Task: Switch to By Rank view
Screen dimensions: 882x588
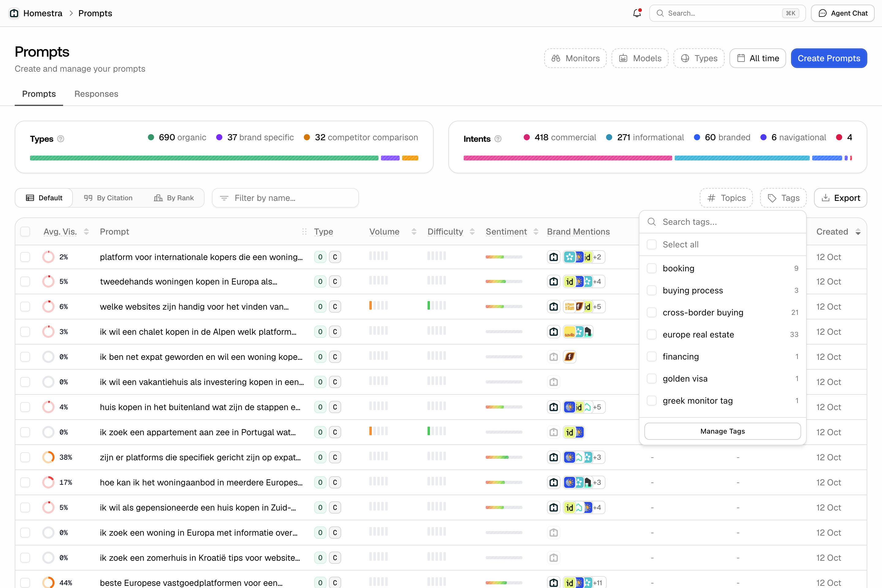Action: click(174, 198)
